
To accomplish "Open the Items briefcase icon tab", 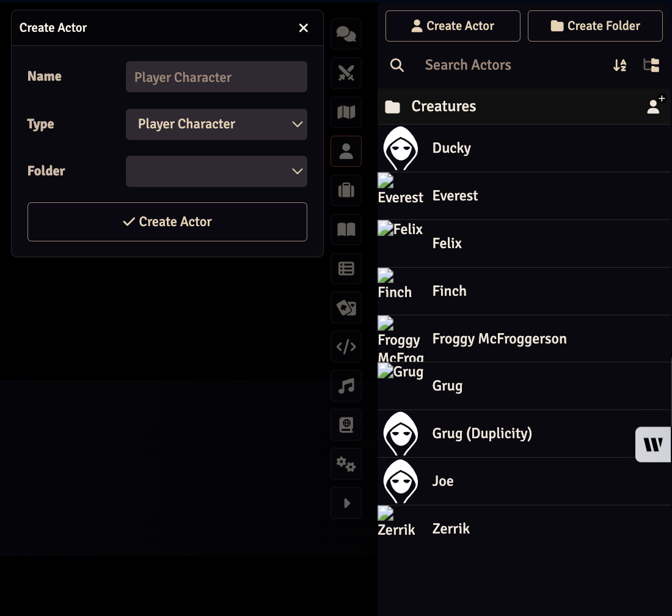I will 346,190.
